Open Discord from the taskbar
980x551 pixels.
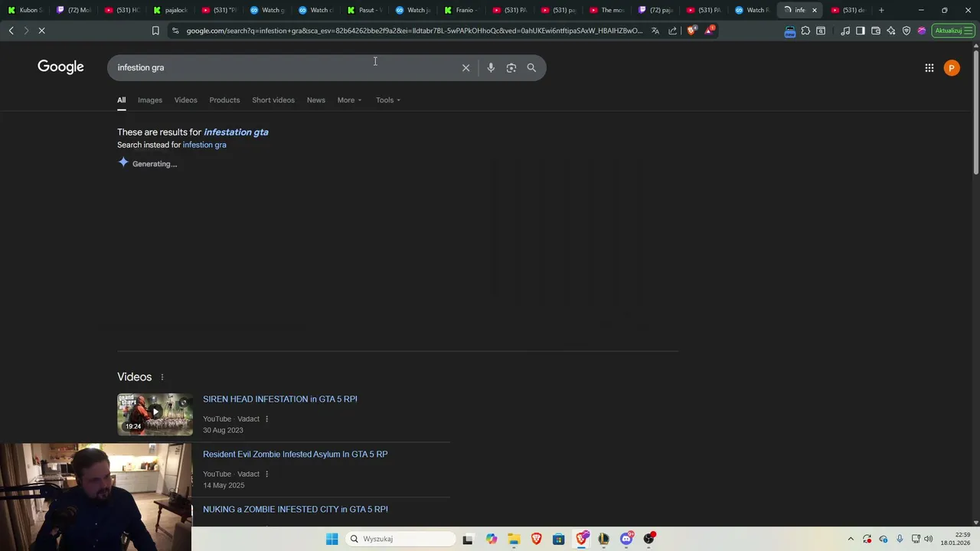[x=626, y=539]
